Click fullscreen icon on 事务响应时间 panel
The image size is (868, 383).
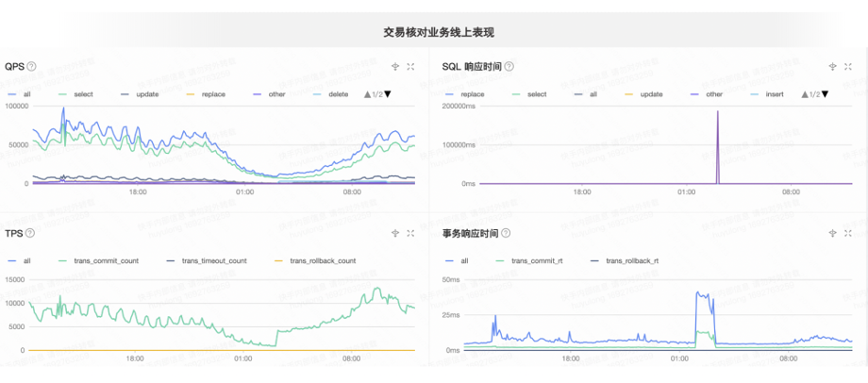(x=847, y=233)
